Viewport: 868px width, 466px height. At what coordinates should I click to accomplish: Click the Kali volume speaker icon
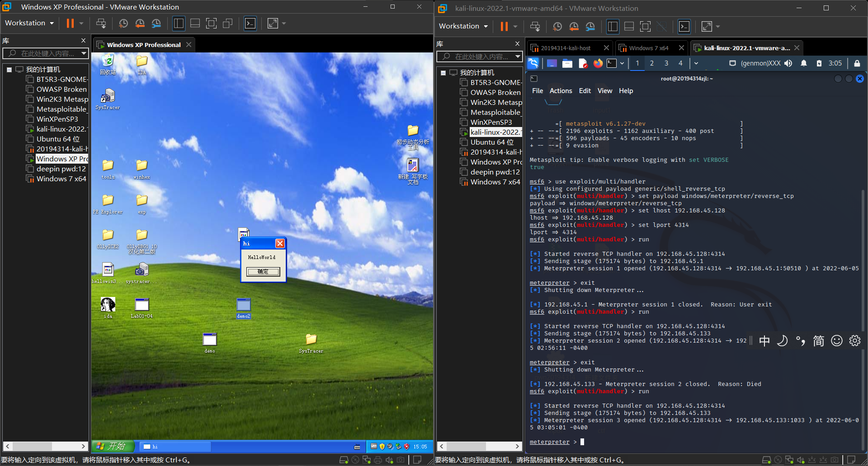788,63
